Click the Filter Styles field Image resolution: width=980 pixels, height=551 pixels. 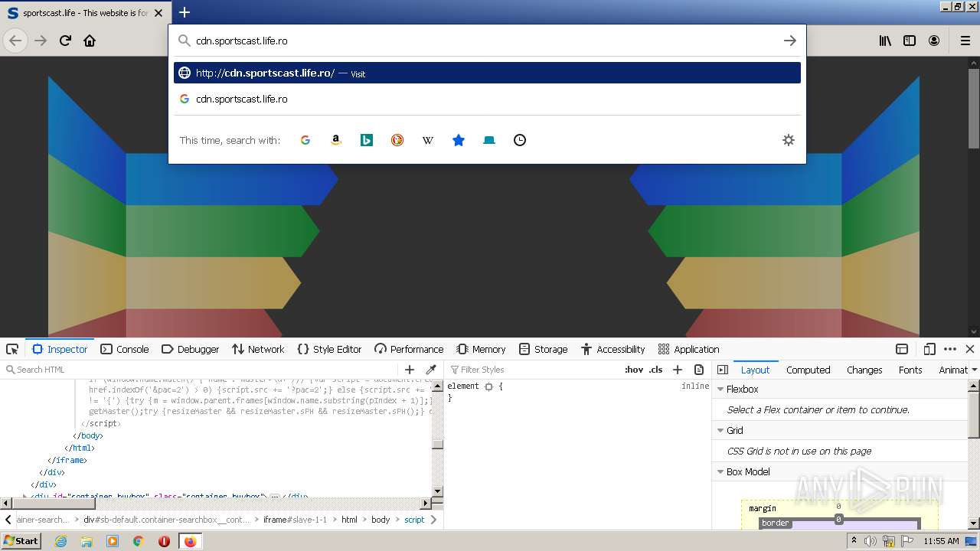[532, 370]
